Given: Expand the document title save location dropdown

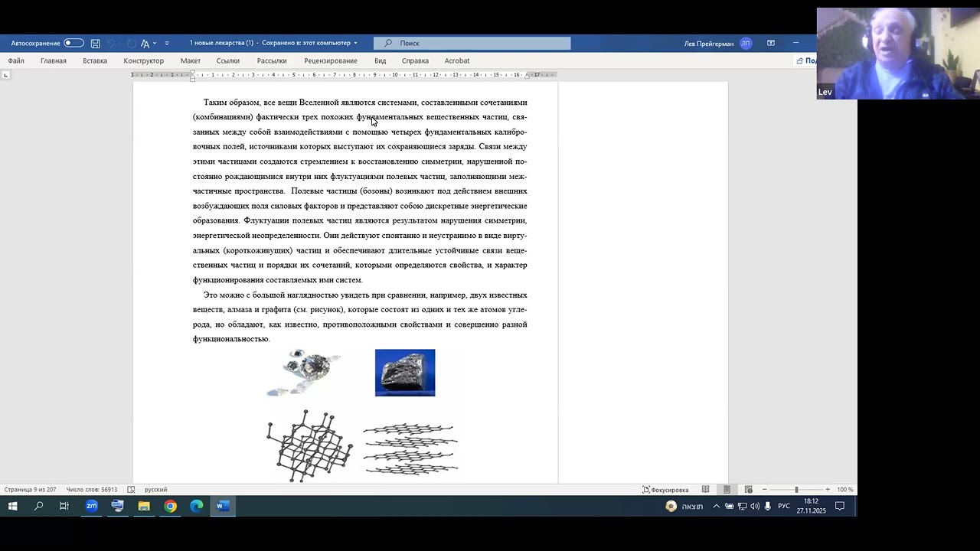Looking at the screenshot, I should 355,43.
